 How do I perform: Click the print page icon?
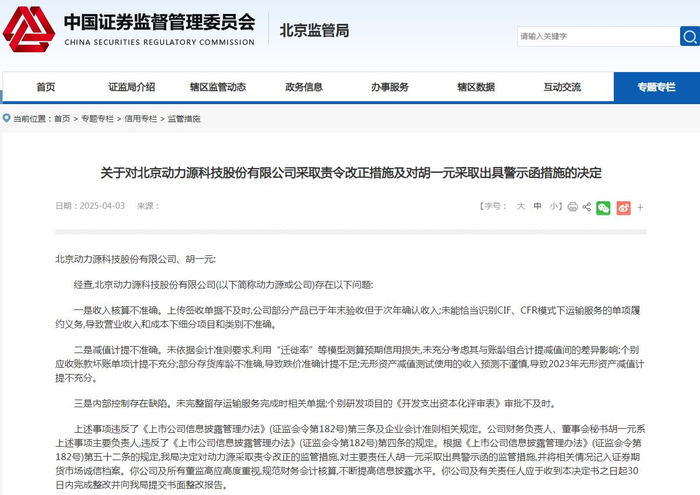tap(572, 207)
